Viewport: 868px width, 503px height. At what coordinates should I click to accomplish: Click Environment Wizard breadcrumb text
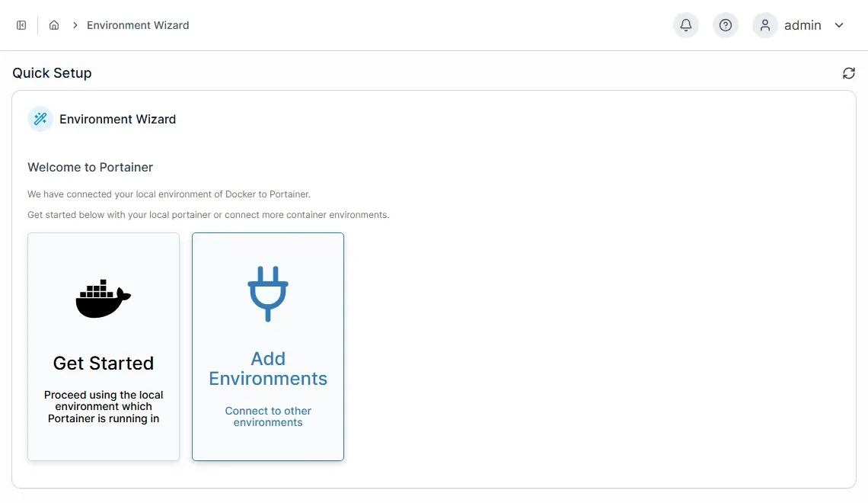pos(138,25)
